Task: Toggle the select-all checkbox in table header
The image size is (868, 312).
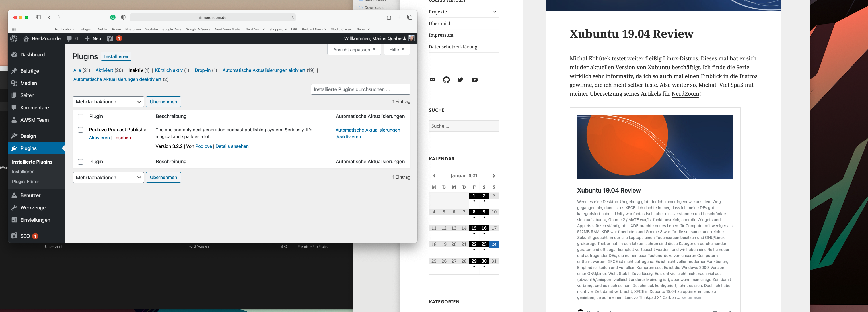Action: (x=81, y=116)
